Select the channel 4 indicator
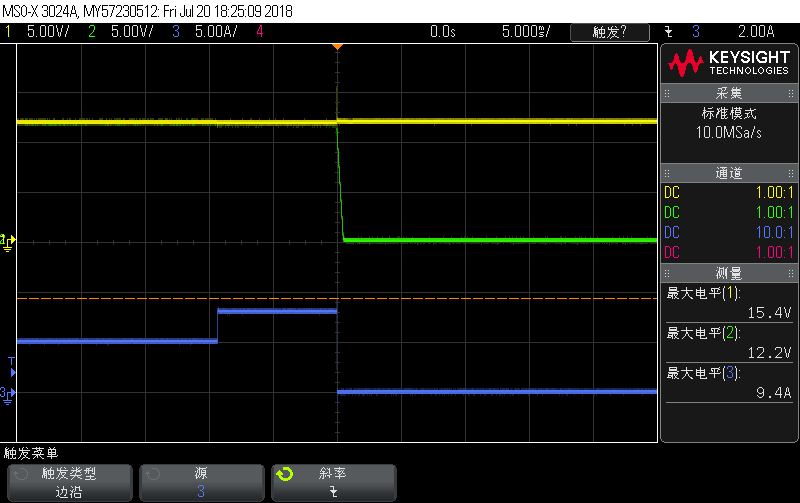Viewport: 800px width, 503px height. pos(260,32)
